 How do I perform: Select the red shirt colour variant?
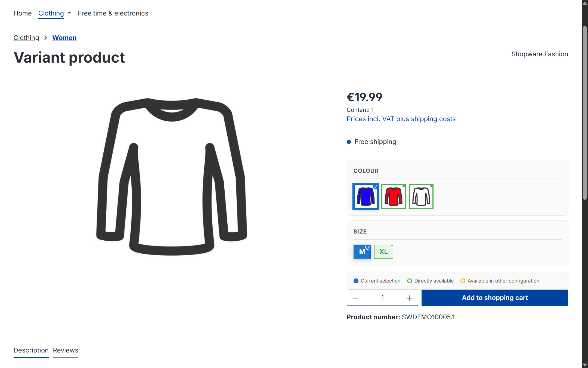click(x=393, y=196)
